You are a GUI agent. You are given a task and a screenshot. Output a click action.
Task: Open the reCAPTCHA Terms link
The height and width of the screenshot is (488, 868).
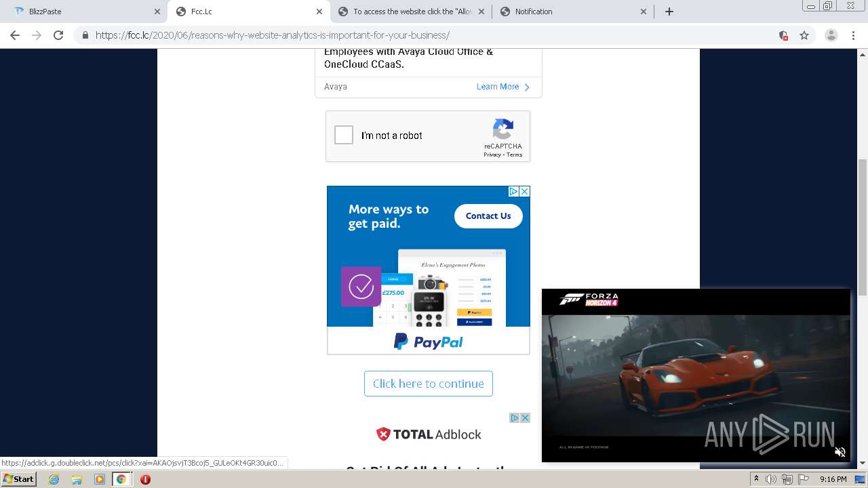coord(515,155)
